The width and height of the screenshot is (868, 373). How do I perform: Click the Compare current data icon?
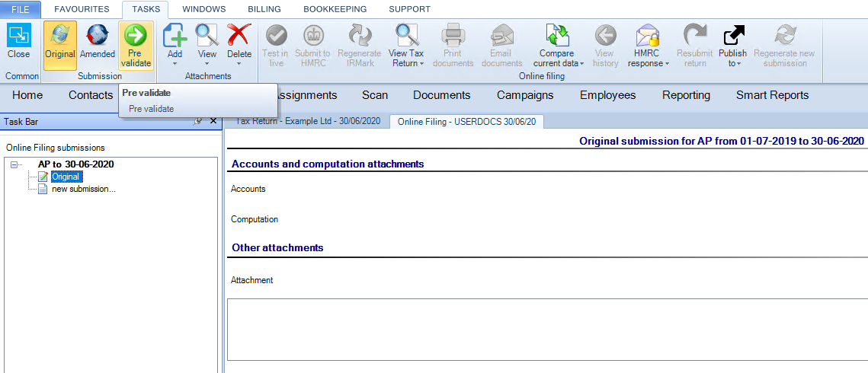(558, 36)
